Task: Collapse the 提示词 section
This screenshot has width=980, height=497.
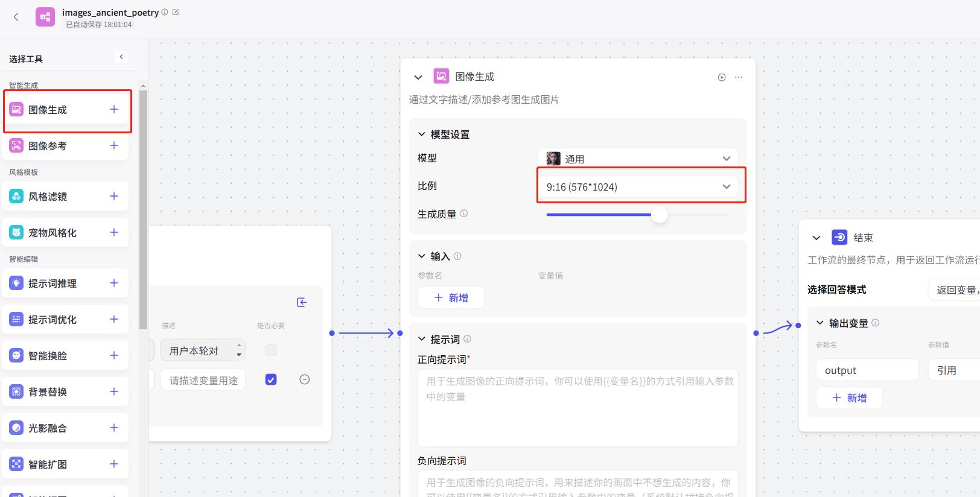Action: click(421, 340)
